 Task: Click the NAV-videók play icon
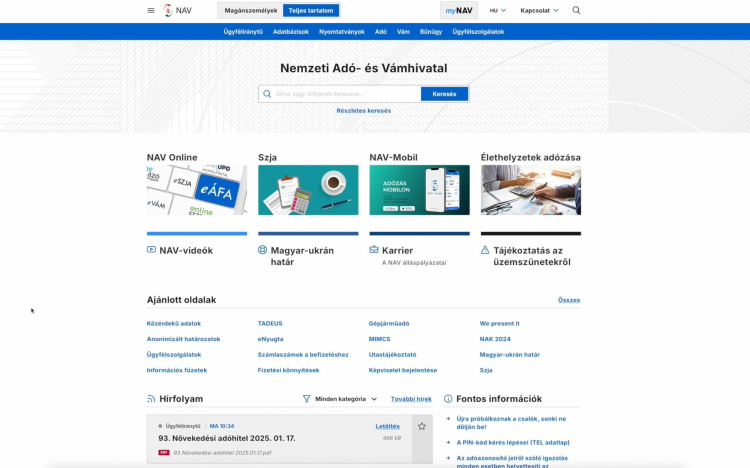pos(151,250)
